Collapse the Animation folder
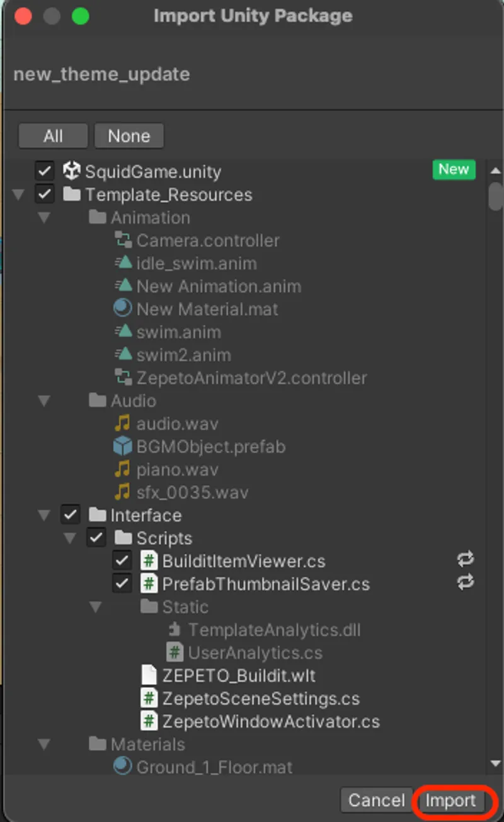Image resolution: width=504 pixels, height=822 pixels. point(43,217)
